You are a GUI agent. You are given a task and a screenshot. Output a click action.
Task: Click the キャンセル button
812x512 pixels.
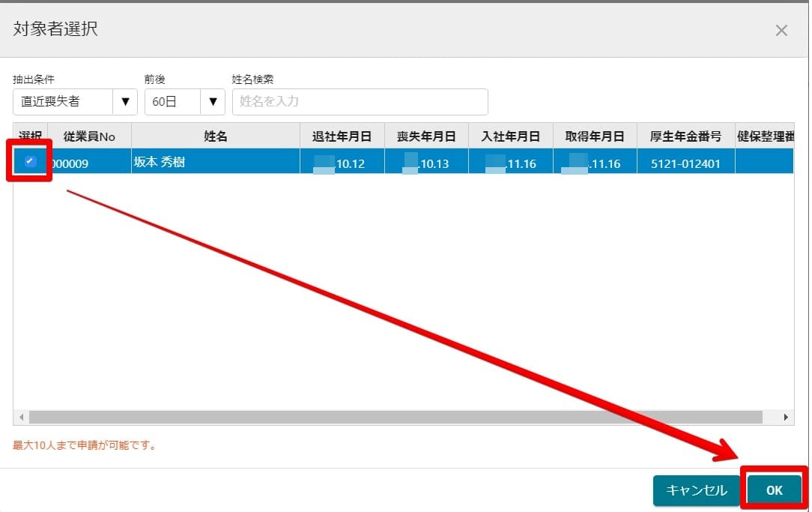click(697, 490)
